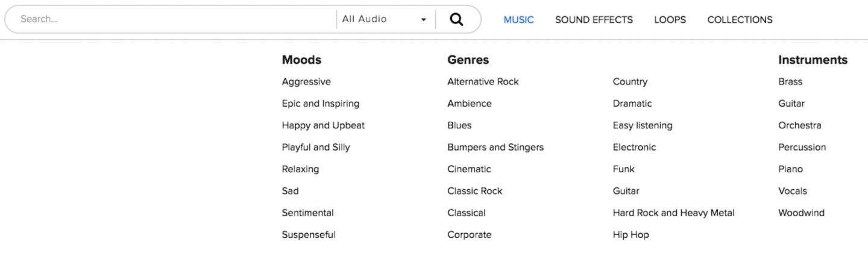Viewport: 868px width, 253px height.
Task: Open the COLLECTIONS menu item
Action: (x=740, y=20)
